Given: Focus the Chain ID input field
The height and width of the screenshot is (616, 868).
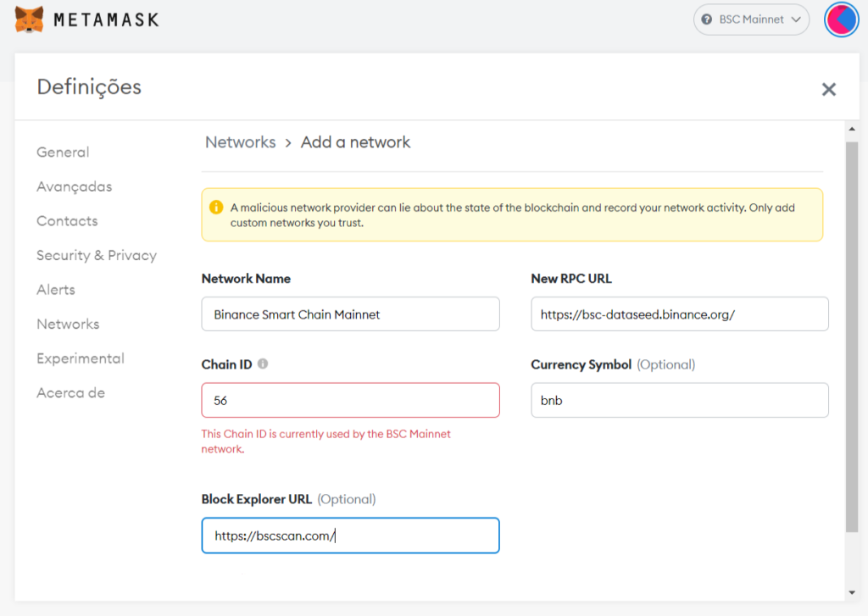Looking at the screenshot, I should [x=350, y=400].
